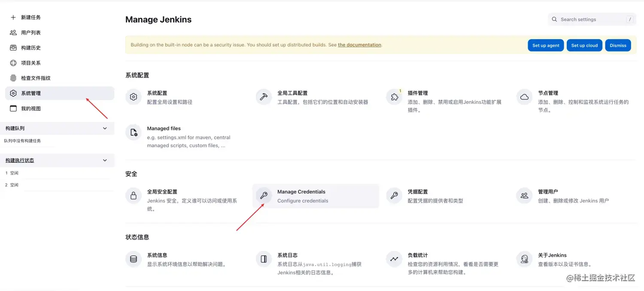Open the 全局工具配置 title link
This screenshot has width=644, height=291.
pyautogui.click(x=292, y=93)
